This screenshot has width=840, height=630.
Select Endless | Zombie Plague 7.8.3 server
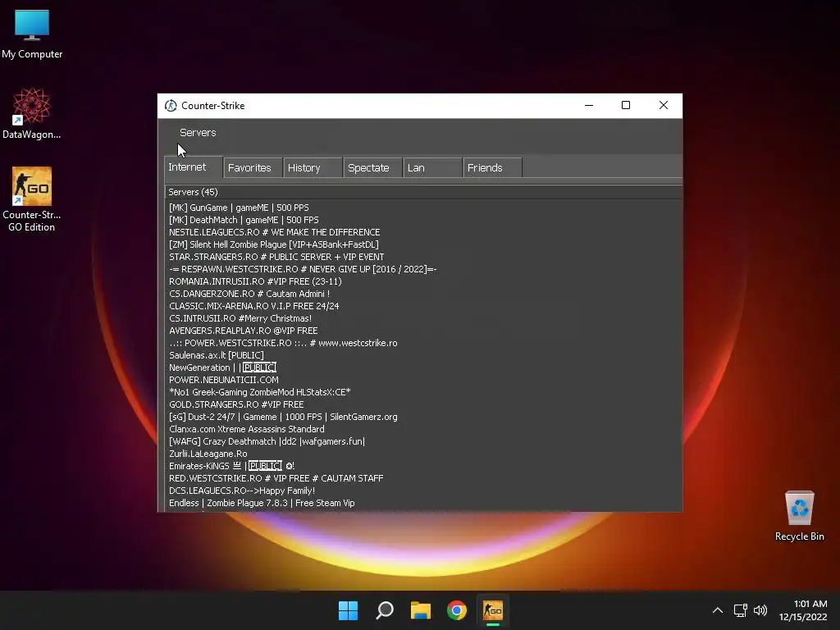point(423,504)
